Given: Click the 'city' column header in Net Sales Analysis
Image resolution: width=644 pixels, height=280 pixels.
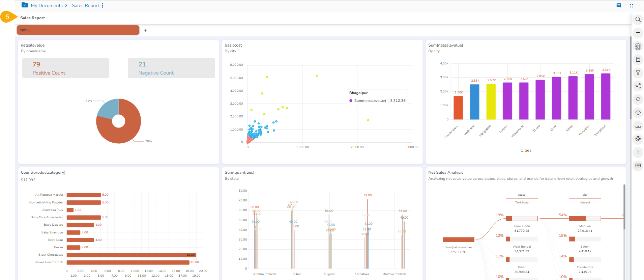Looking at the screenshot, I should point(585,195).
